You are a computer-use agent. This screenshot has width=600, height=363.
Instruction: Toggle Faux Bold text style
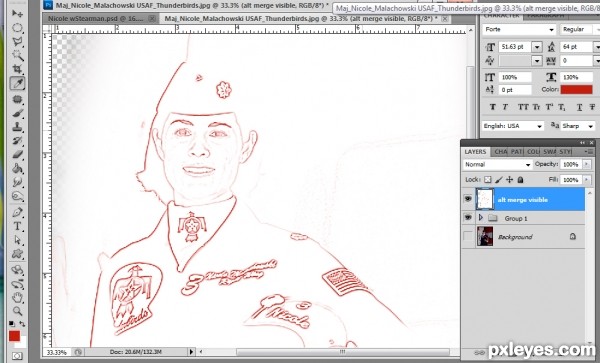(x=493, y=107)
